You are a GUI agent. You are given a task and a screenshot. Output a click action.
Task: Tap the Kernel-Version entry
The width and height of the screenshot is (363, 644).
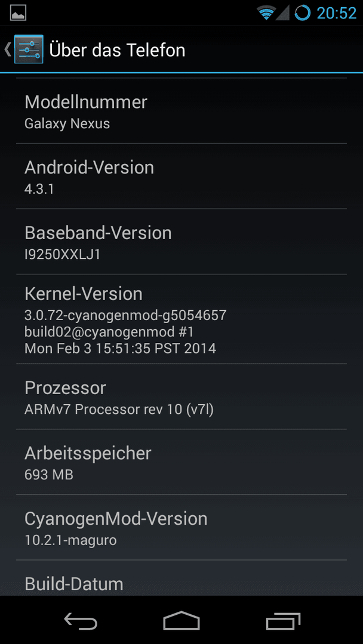coord(181,319)
